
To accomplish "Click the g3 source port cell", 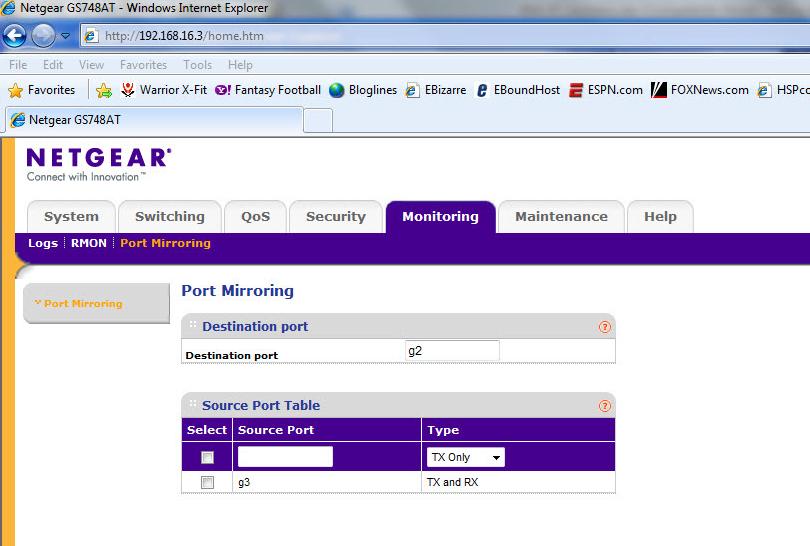I will click(x=326, y=482).
